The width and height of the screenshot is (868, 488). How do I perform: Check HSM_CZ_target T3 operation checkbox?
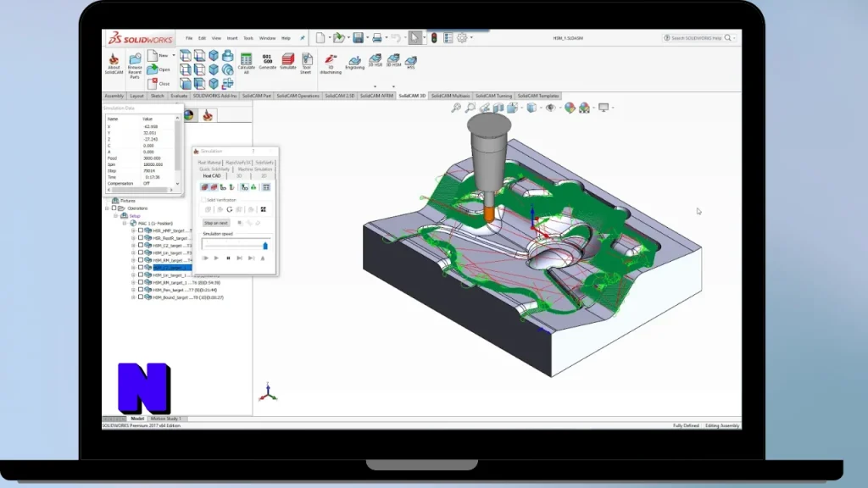[141, 245]
